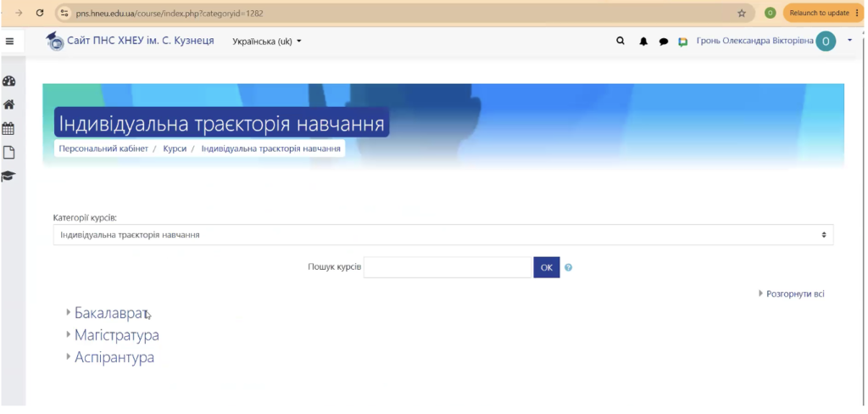Open the course categories select box
Image resolution: width=868 pixels, height=414 pixels.
[442, 235]
